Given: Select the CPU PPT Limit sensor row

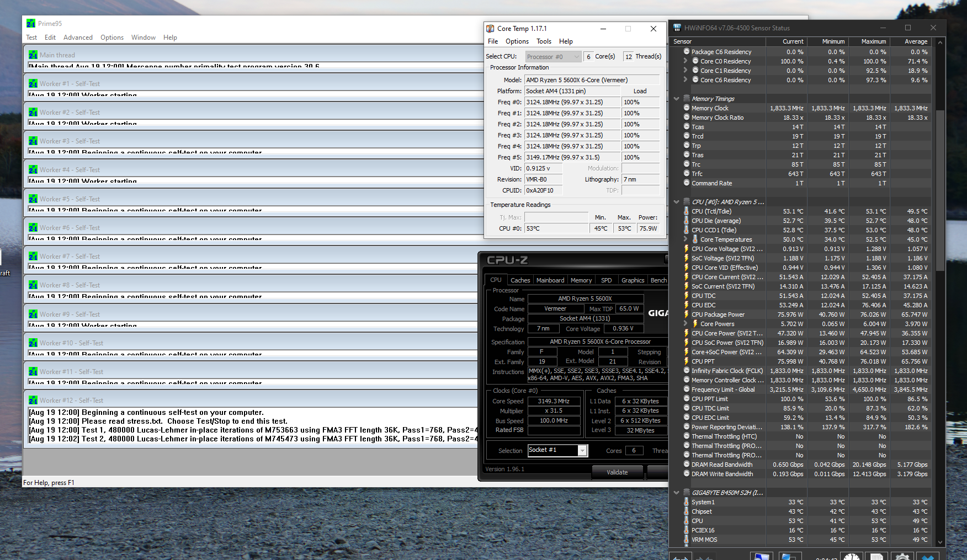Looking at the screenshot, I should coord(800,399).
